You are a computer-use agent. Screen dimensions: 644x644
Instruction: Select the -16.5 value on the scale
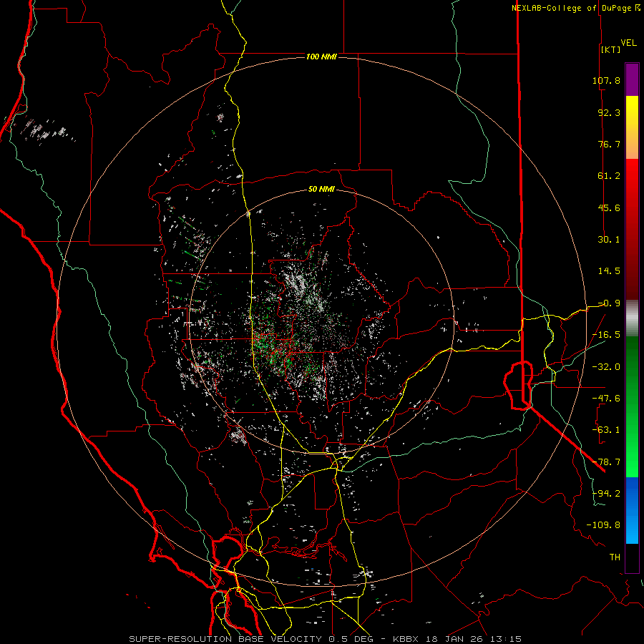606,334
